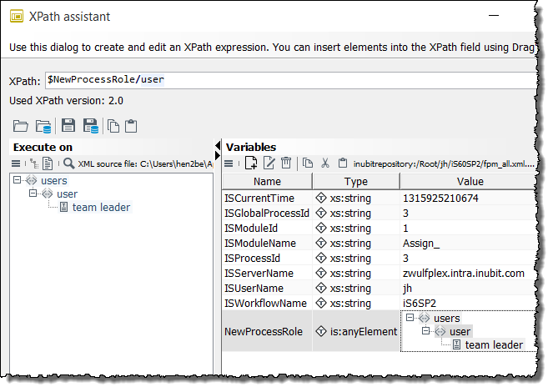This screenshot has width=553, height=392.
Task: Click the delete variable trash icon
Action: [286, 163]
